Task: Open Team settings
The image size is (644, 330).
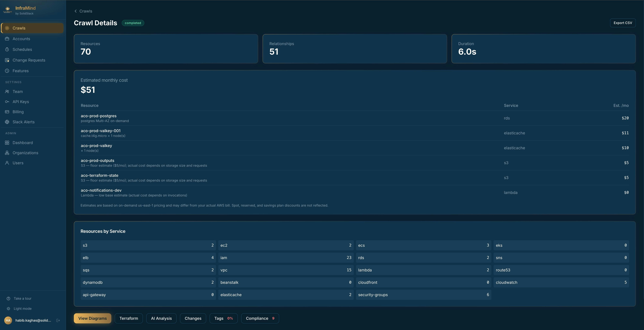Action: coord(32,92)
